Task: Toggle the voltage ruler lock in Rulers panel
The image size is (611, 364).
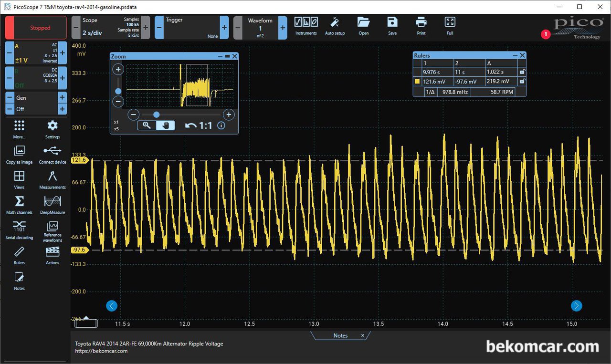Action: click(522, 82)
